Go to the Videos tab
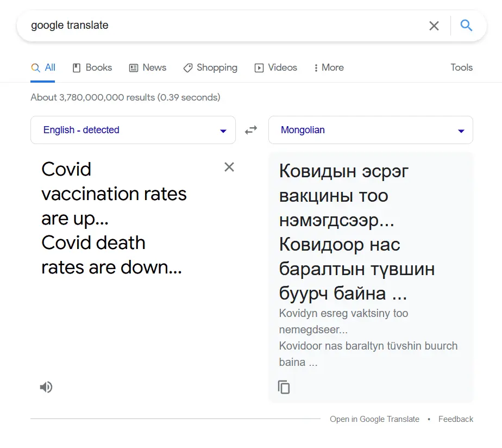Image resolution: width=502 pixels, height=448 pixels. pyautogui.click(x=276, y=68)
